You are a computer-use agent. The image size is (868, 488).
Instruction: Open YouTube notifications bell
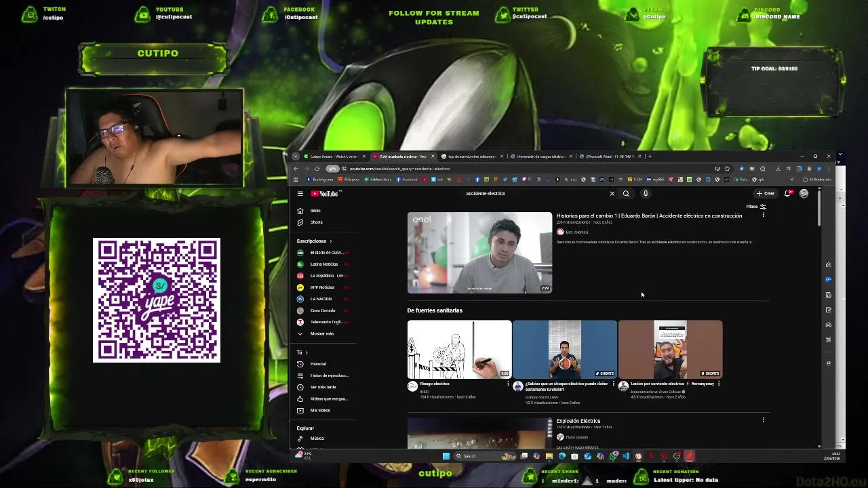(787, 194)
